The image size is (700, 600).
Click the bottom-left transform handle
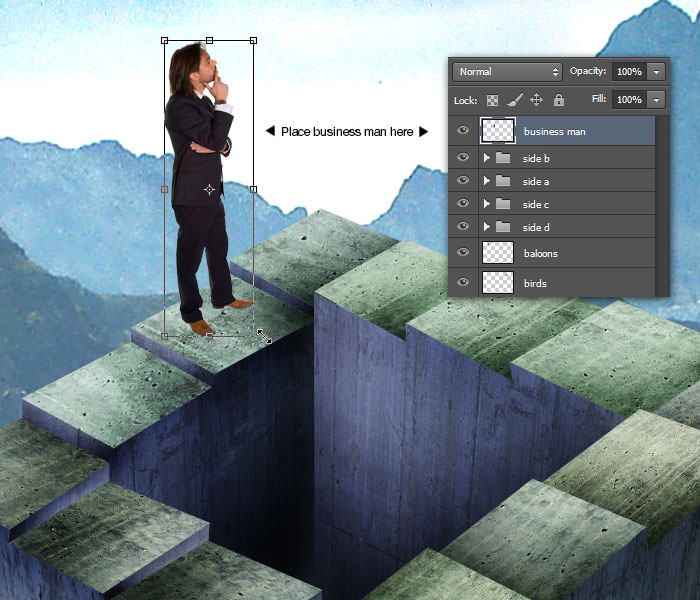point(164,336)
